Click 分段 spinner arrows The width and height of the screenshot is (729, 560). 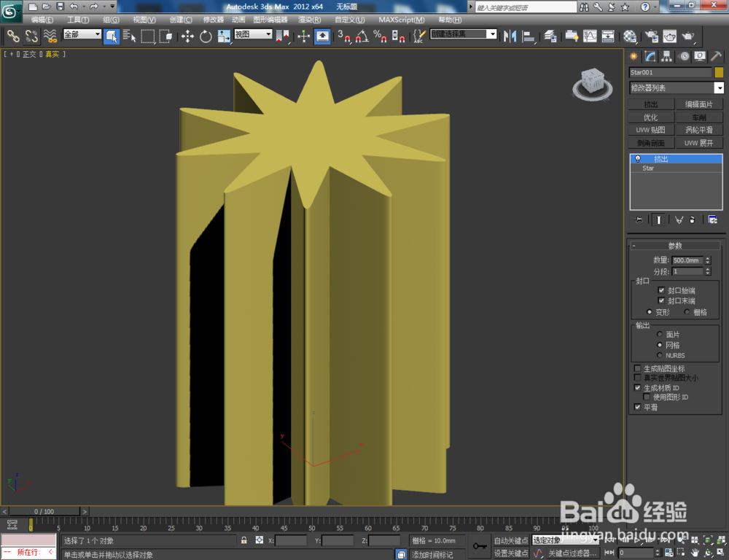708,271
